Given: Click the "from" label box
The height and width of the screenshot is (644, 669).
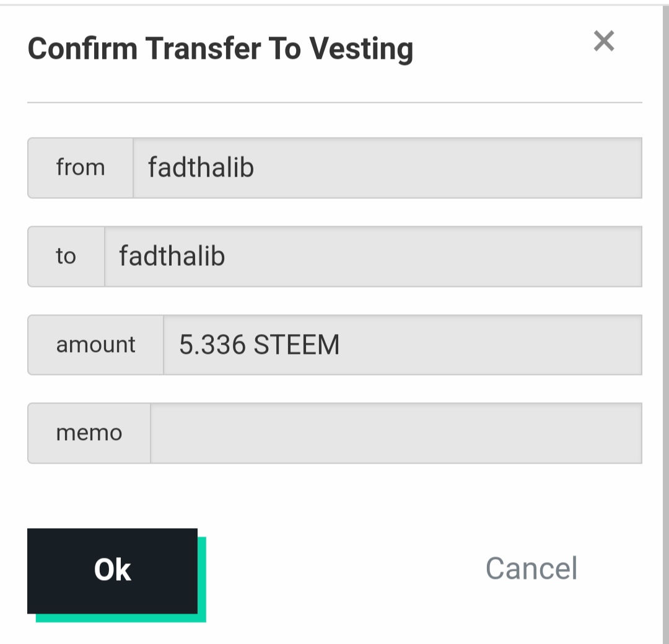Looking at the screenshot, I should pyautogui.click(x=81, y=168).
